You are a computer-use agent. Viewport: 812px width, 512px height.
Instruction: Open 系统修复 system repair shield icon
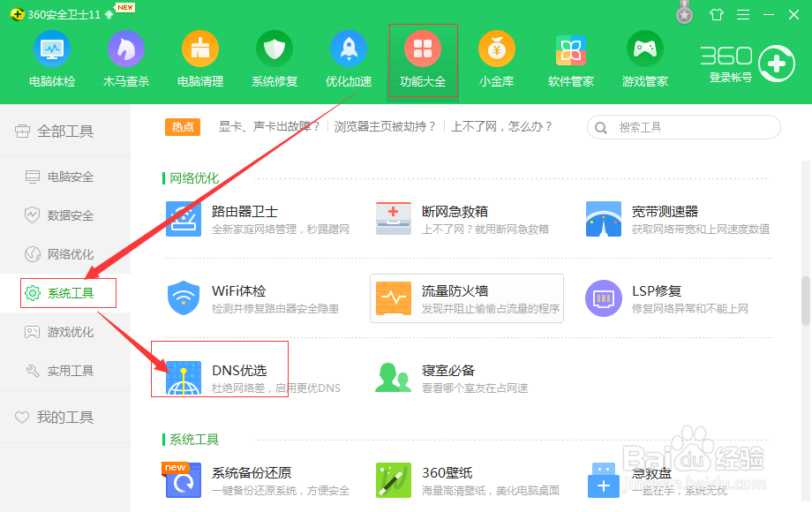coord(274,49)
